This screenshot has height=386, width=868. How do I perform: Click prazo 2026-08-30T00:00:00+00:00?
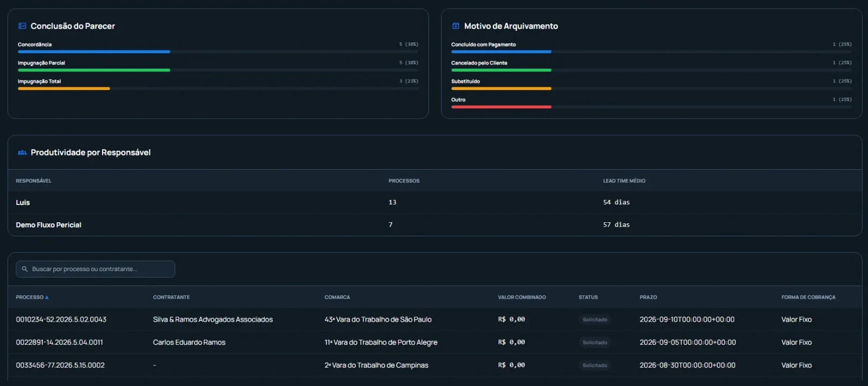(687, 365)
